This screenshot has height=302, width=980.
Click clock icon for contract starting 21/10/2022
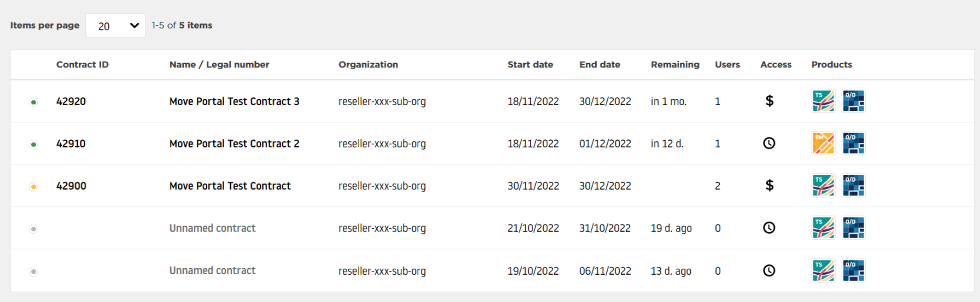coord(769,228)
